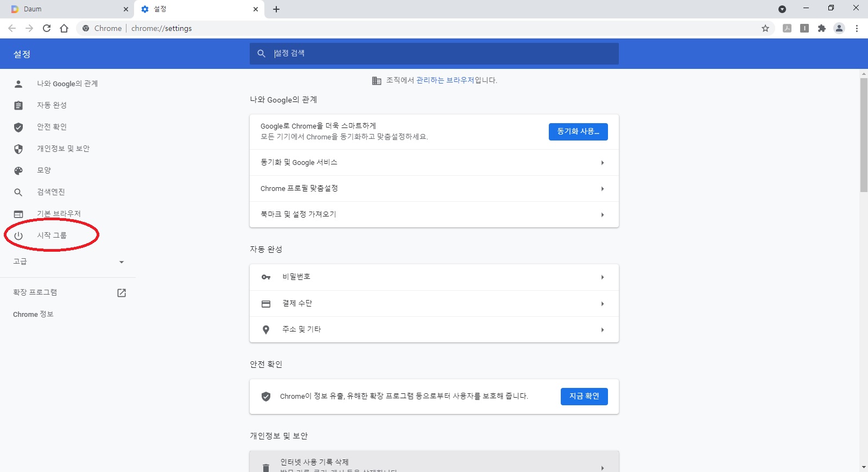This screenshot has height=472, width=868.
Task: Click the palette icon for 모양
Action: click(18, 170)
